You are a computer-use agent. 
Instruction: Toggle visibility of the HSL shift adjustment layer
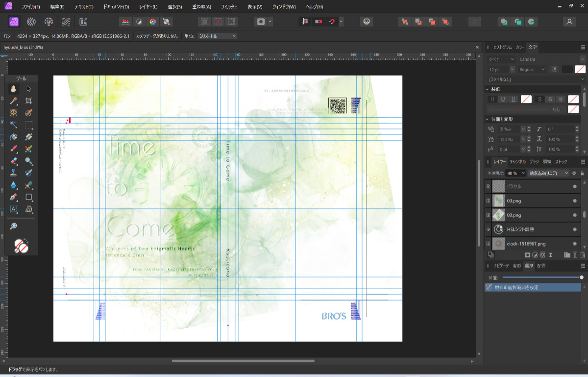575,229
